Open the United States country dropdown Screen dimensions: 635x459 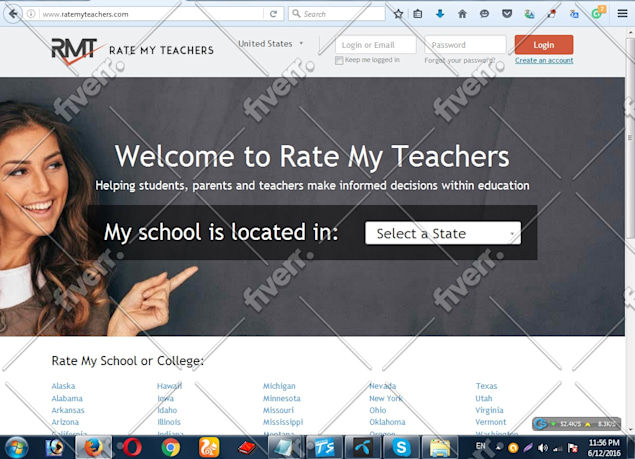click(271, 43)
